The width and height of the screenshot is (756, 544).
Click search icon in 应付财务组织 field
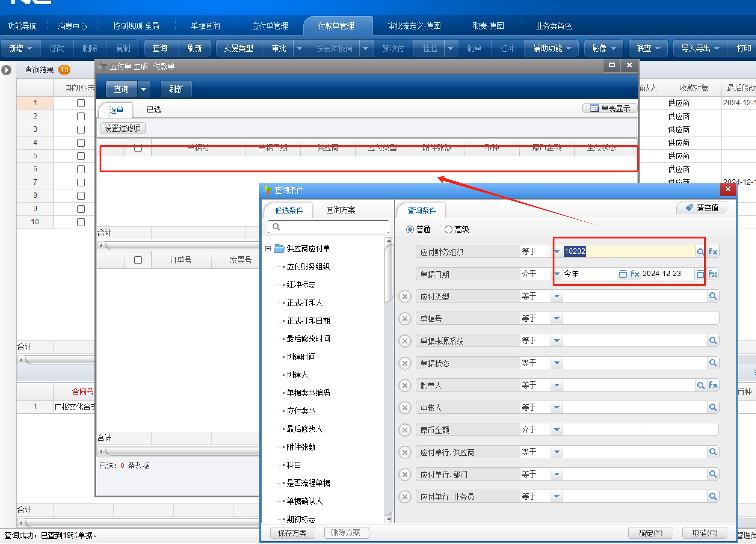click(700, 252)
